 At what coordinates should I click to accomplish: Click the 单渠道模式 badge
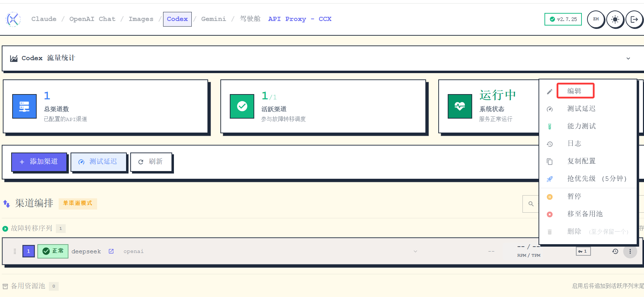[x=78, y=203]
